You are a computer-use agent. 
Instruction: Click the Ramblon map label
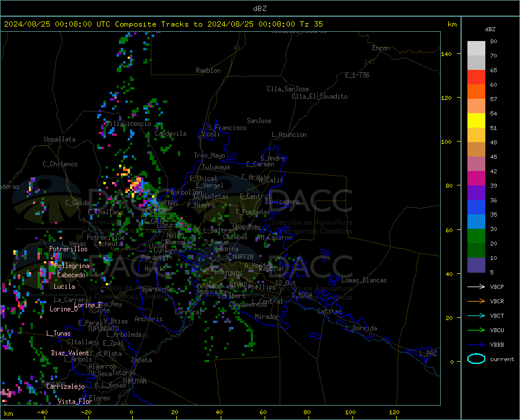coord(208,70)
